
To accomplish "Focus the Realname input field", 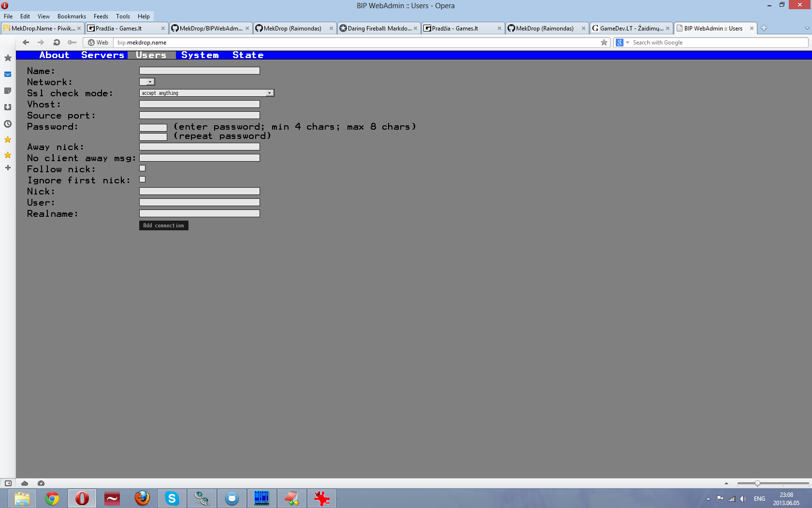I will (x=200, y=213).
